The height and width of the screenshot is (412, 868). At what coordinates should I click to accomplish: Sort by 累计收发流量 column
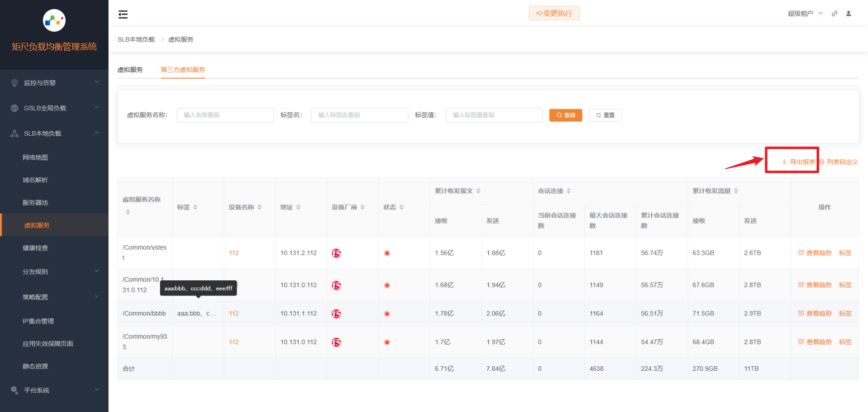pyautogui.click(x=736, y=191)
